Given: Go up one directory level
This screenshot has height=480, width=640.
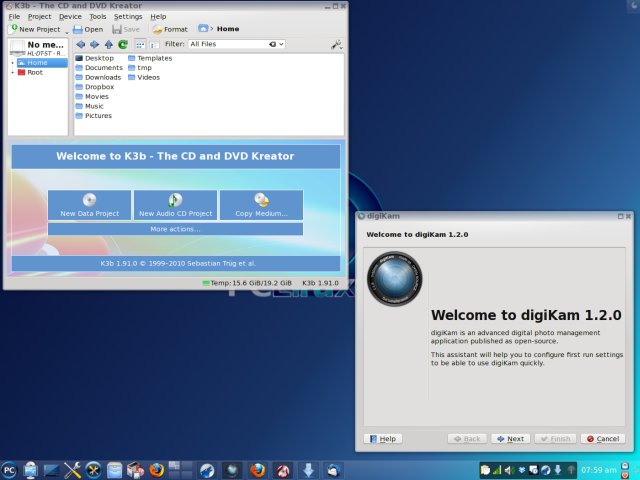Looking at the screenshot, I should pyautogui.click(x=108, y=44).
